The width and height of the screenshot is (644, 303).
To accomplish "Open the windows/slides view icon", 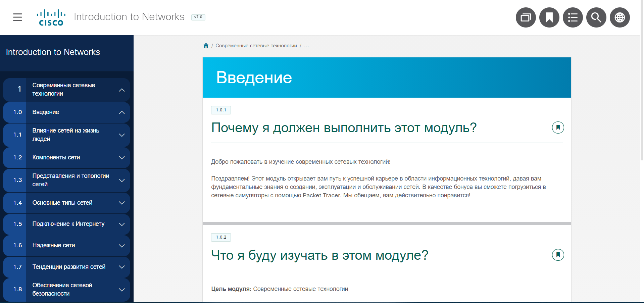I will click(526, 17).
